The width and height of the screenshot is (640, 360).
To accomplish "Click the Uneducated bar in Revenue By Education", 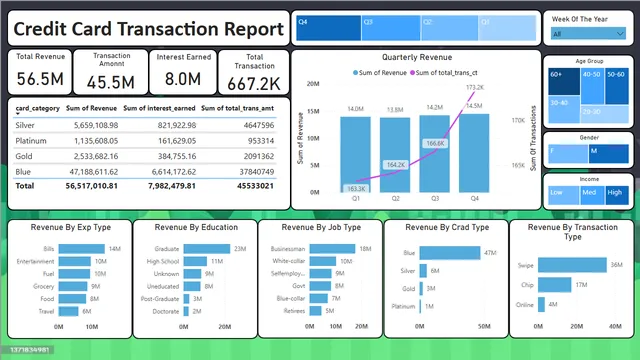I will [192, 286].
